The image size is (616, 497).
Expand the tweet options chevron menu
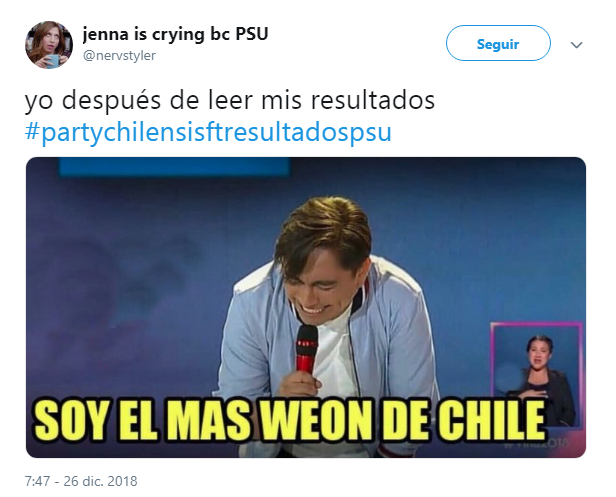[x=576, y=45]
